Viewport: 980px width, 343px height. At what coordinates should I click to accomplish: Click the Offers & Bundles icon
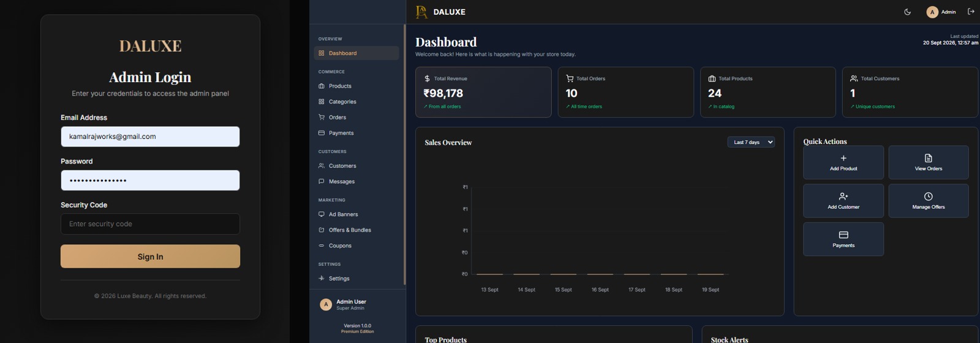click(x=322, y=230)
